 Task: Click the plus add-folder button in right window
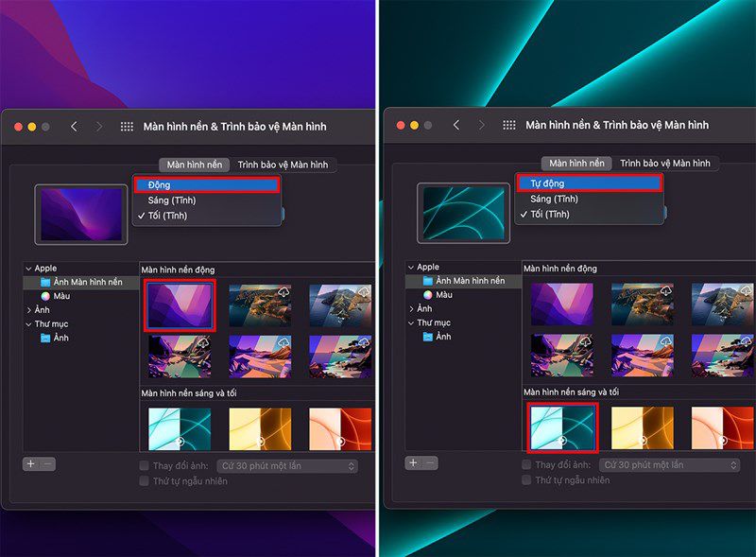413,462
